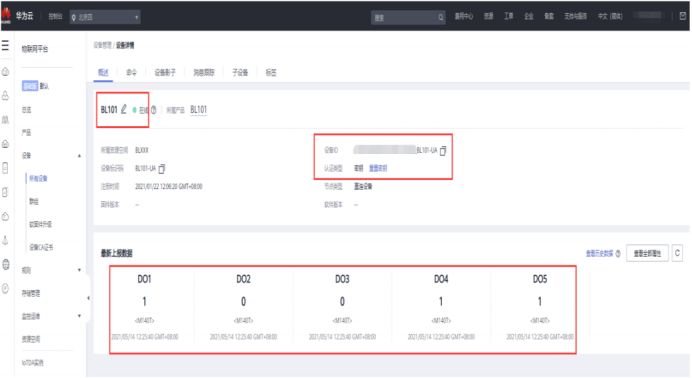This screenshot has width=692, height=378.
Task: Copy the device identifier BL101-UA on left
Action: point(162,168)
